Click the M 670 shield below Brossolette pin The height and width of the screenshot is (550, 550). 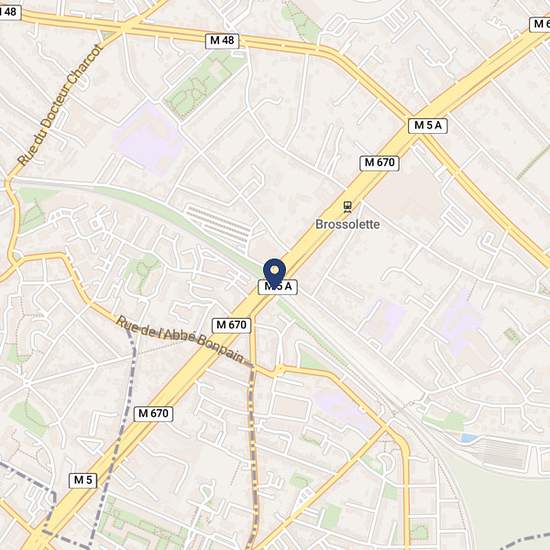[232, 325]
